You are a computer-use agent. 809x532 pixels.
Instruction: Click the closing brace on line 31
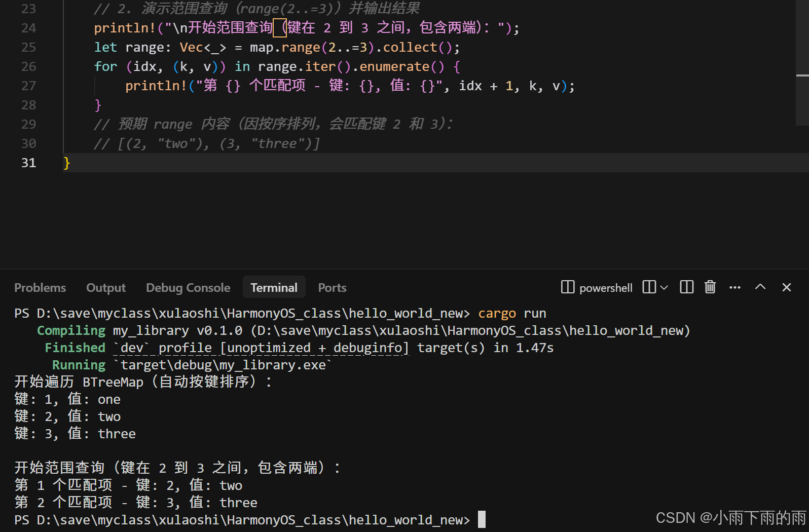(x=66, y=163)
